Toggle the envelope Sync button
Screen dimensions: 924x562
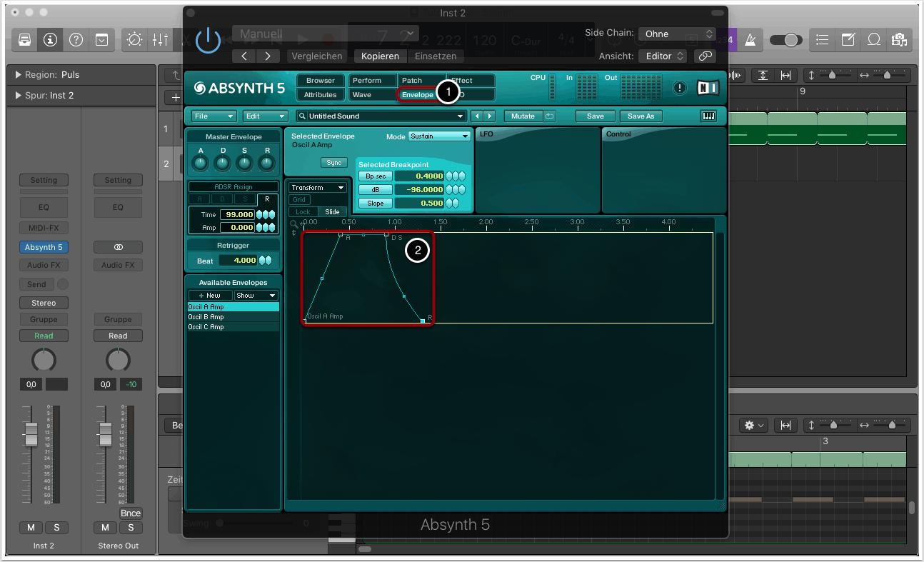[333, 163]
